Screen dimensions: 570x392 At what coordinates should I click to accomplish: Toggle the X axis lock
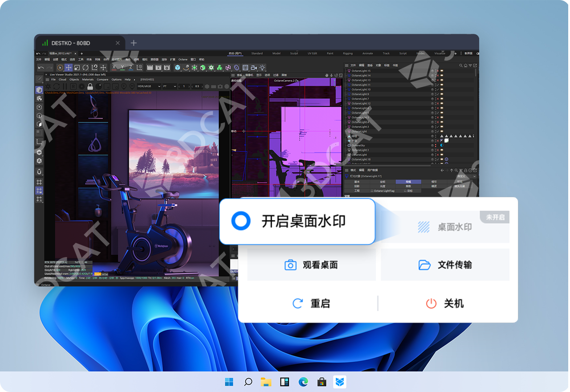(114, 67)
